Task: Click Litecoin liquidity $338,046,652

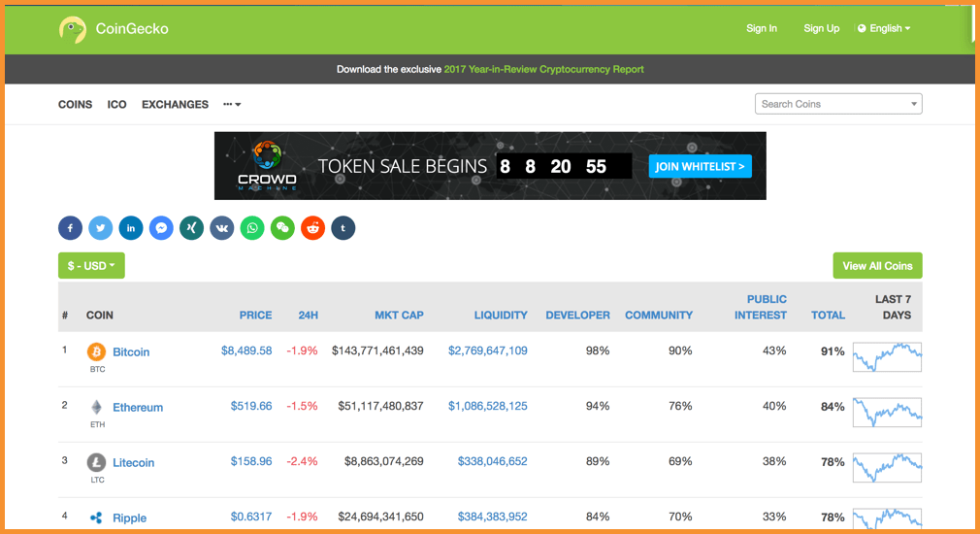Action: point(493,461)
